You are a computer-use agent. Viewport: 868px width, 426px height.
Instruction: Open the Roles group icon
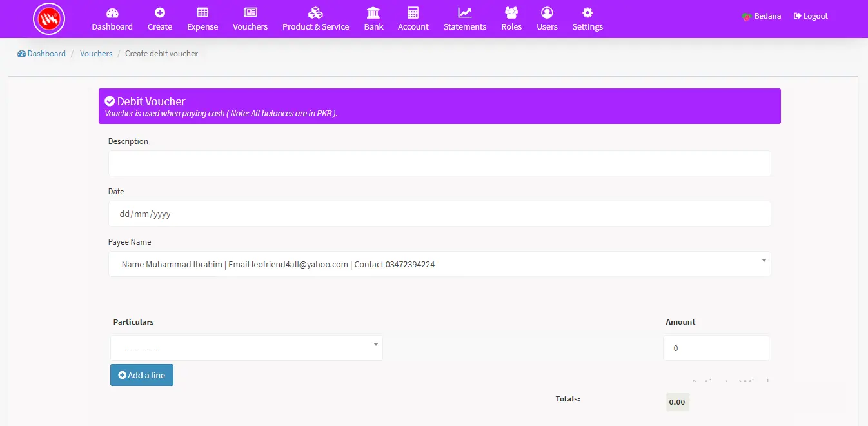(511, 13)
